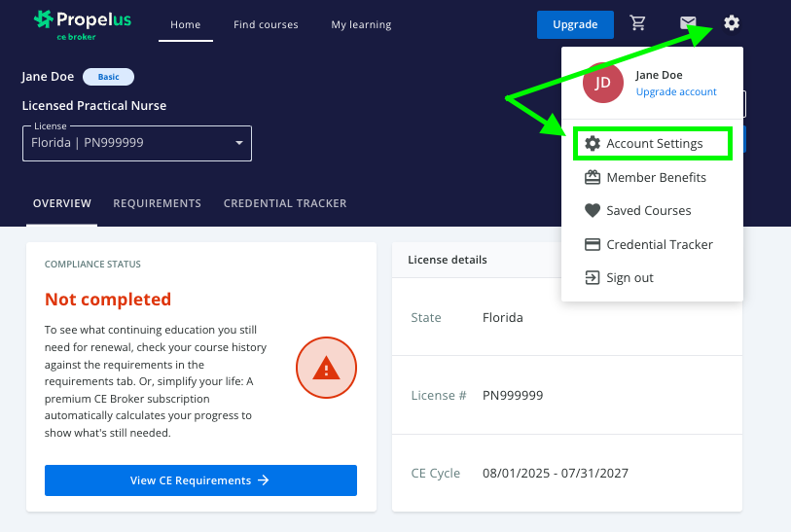Click the Member Benefits gift icon
Viewport: 791px width, 532px height.
592,177
